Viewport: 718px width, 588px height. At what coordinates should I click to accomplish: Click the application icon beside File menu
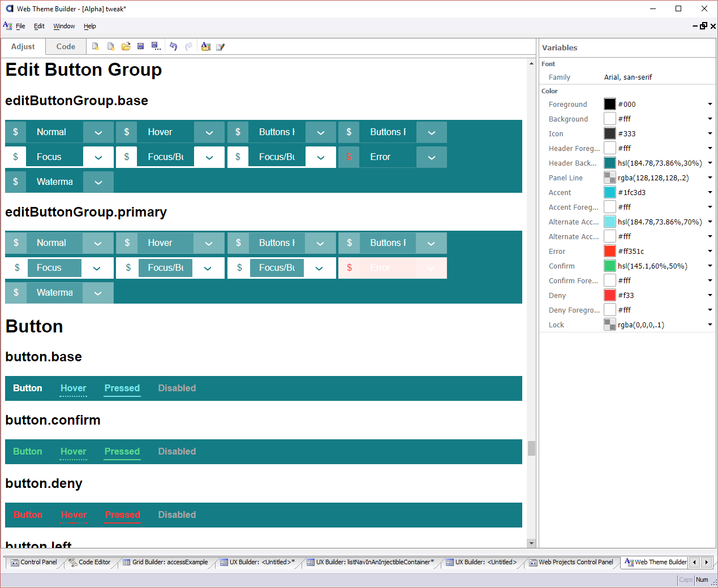point(7,25)
